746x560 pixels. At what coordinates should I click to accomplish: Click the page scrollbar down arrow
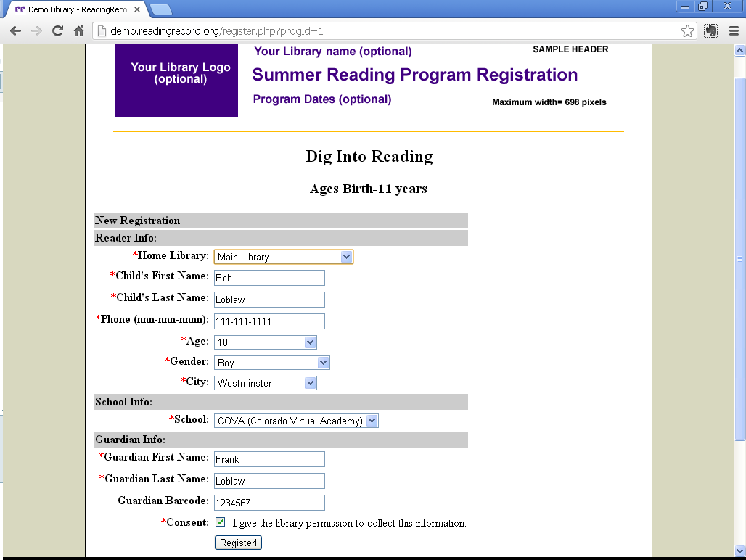pyautogui.click(x=739, y=551)
